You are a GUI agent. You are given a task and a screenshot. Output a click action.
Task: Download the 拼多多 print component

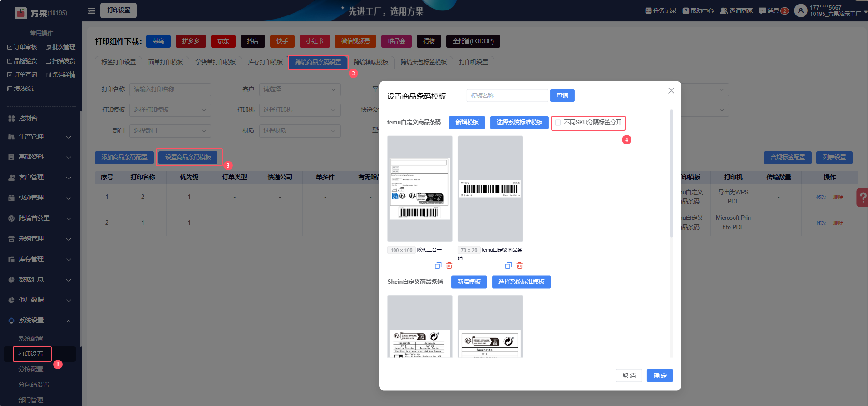191,41
